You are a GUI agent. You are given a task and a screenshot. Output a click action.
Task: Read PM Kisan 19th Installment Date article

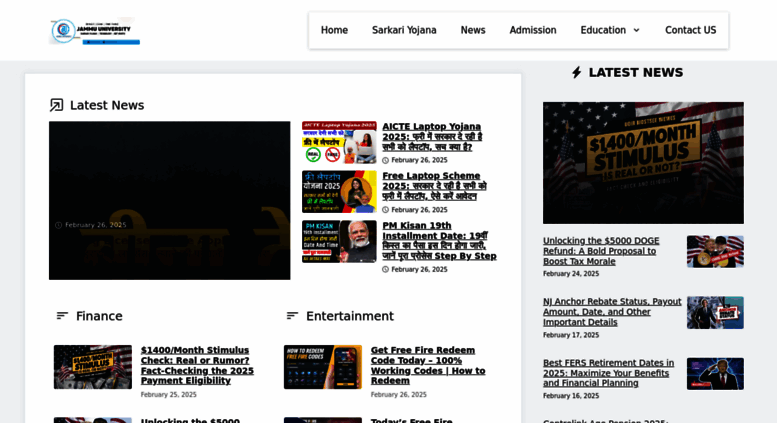(x=439, y=241)
